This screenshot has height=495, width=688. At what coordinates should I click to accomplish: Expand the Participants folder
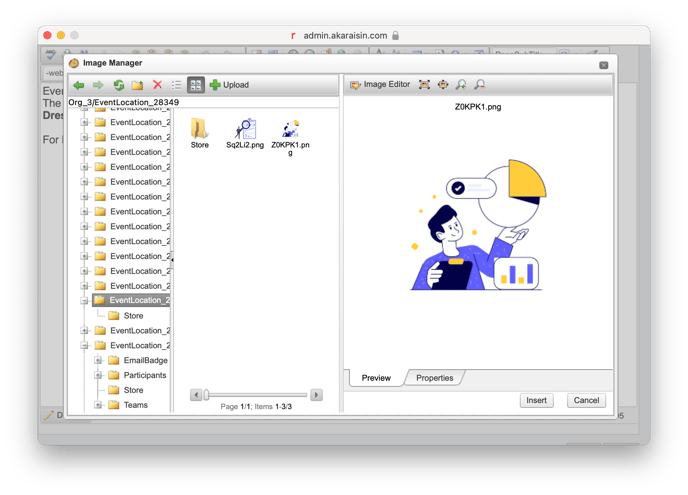point(98,375)
